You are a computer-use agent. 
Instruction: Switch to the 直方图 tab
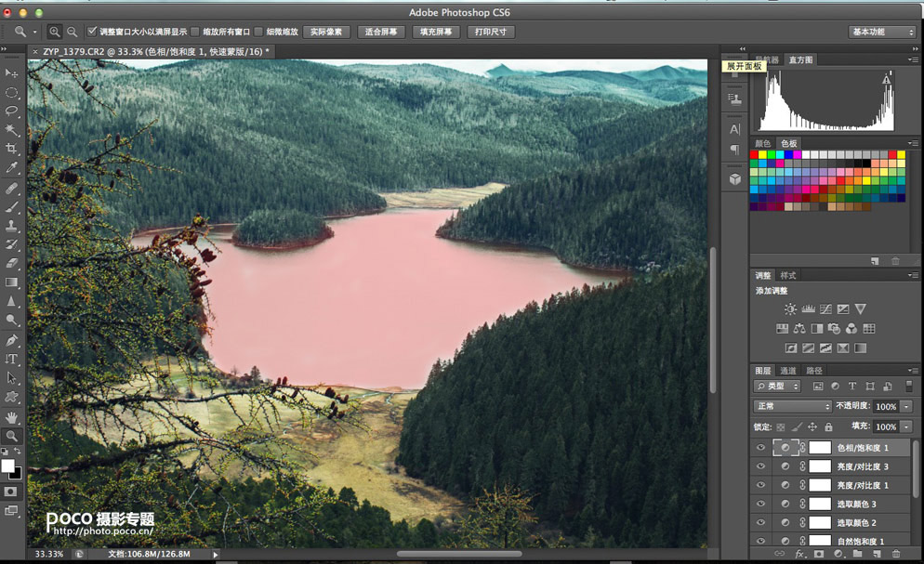pyautogui.click(x=800, y=60)
